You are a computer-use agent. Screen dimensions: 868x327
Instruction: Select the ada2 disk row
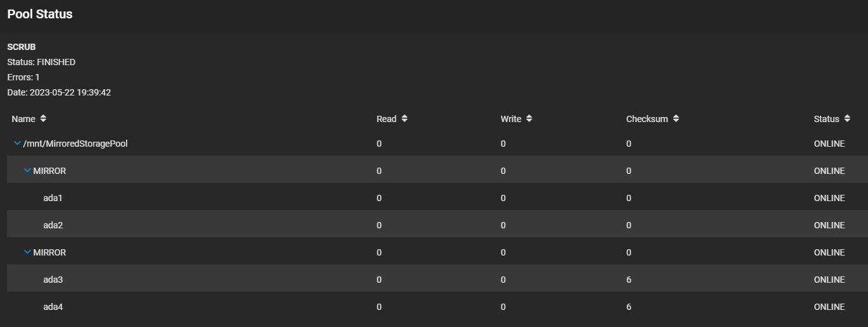coord(53,225)
